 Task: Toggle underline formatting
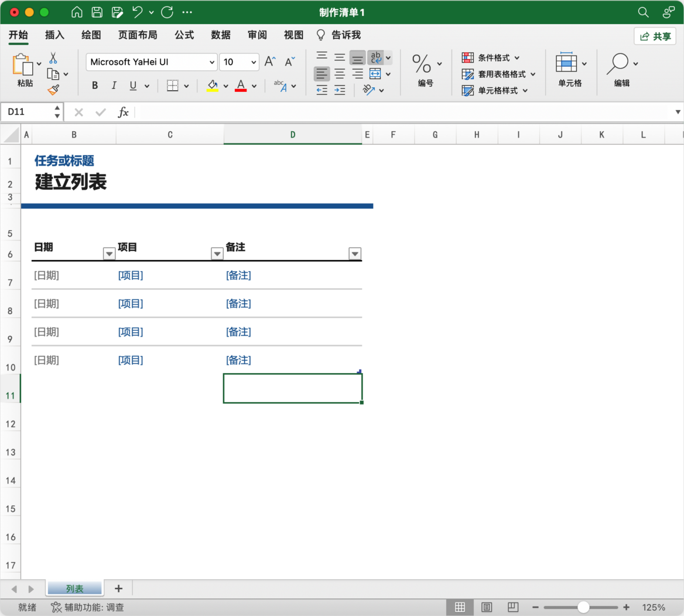[133, 85]
